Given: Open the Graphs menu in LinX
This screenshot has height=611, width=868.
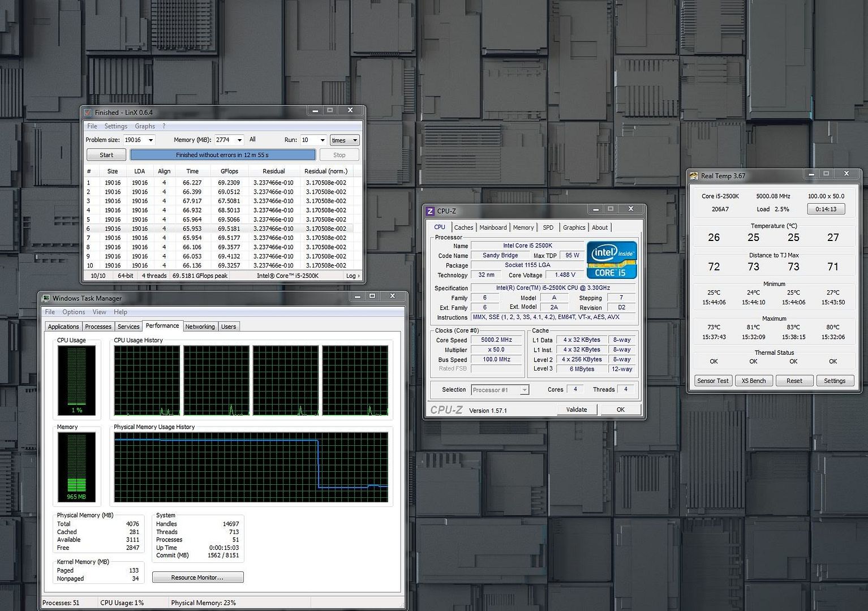Looking at the screenshot, I should pyautogui.click(x=145, y=126).
